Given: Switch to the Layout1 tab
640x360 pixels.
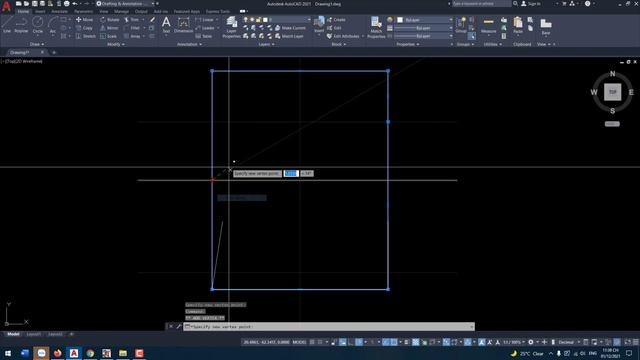Looking at the screenshot, I should coord(33,334).
